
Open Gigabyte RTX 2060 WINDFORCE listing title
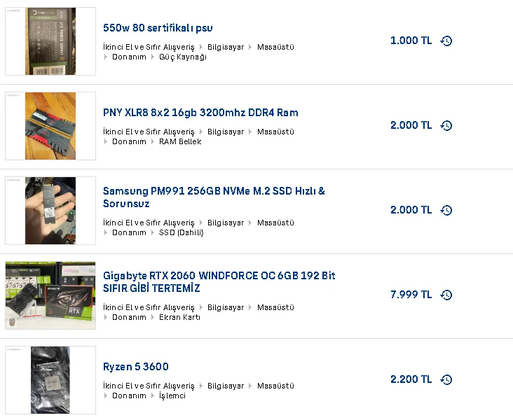coord(219,281)
